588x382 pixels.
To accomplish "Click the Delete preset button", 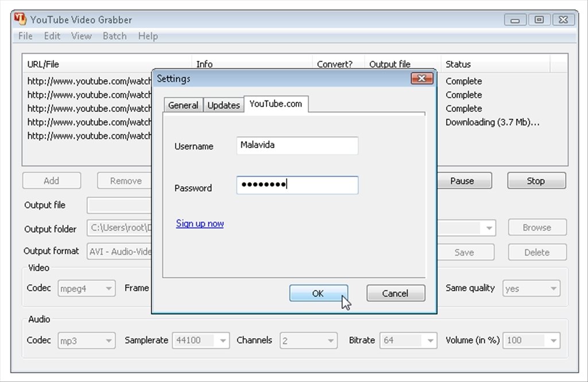I will [537, 252].
